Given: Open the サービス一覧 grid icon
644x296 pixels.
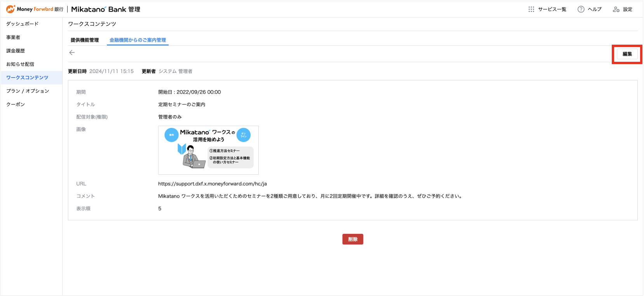Looking at the screenshot, I should point(531,9).
